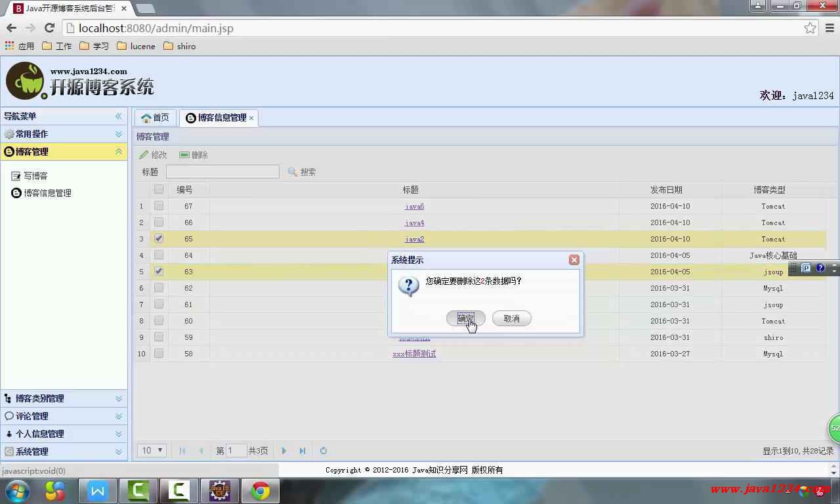Screen dimensions: 840x504
Task: Open the 写博客 menu item
Action: (30, 176)
